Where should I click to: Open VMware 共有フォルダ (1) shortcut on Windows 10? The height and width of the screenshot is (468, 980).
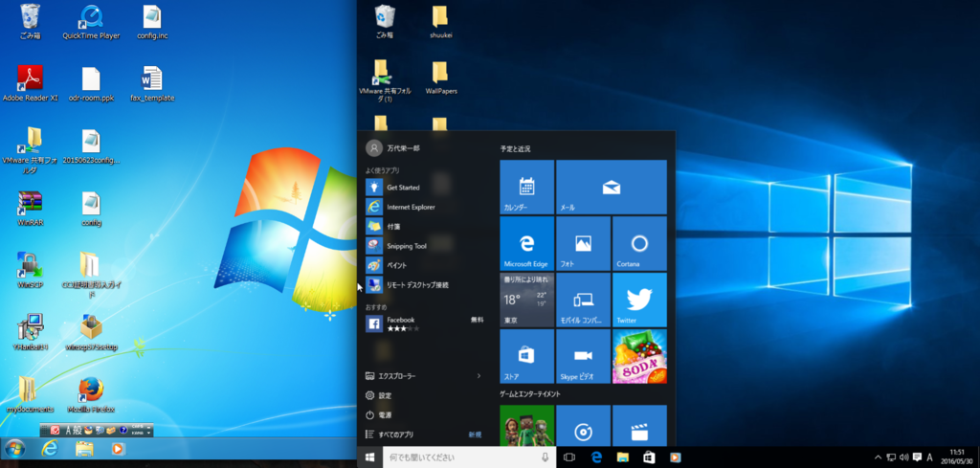click(x=385, y=81)
